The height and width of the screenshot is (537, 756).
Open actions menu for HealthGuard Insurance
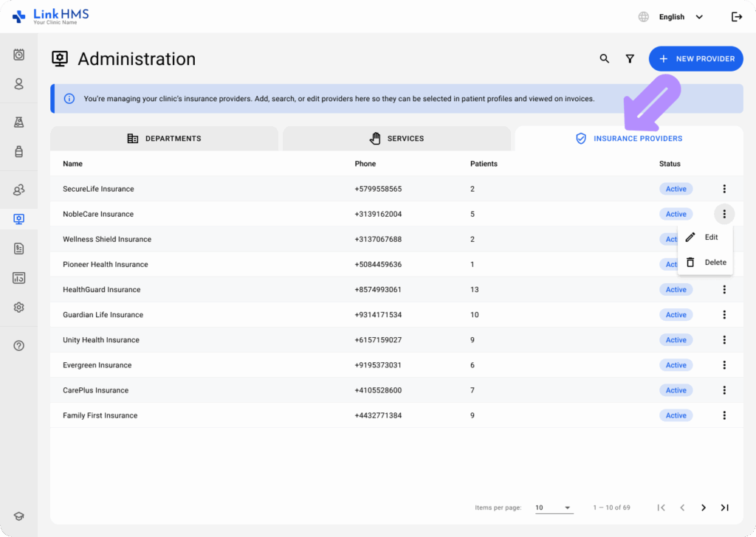click(x=724, y=290)
